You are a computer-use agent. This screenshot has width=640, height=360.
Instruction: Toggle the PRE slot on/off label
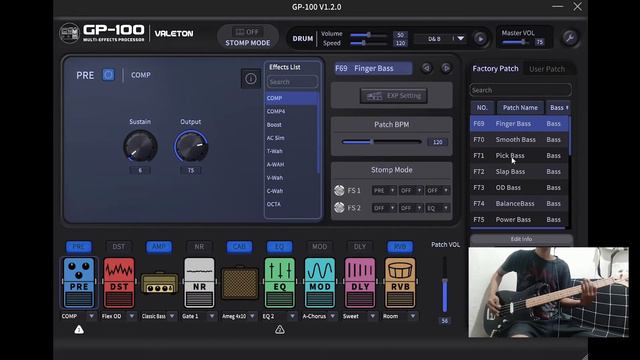click(x=79, y=247)
